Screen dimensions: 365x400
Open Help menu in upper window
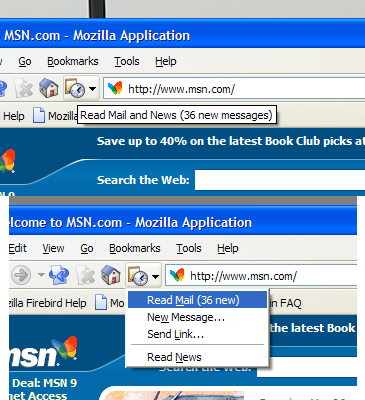pyautogui.click(x=166, y=61)
